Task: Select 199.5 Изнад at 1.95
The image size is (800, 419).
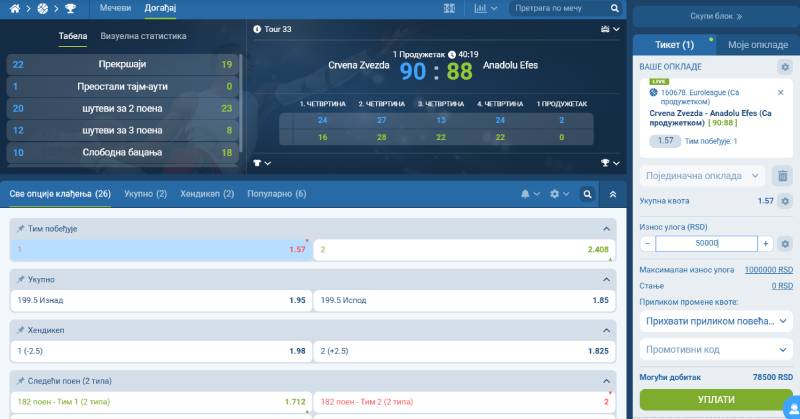Action: [x=161, y=300]
